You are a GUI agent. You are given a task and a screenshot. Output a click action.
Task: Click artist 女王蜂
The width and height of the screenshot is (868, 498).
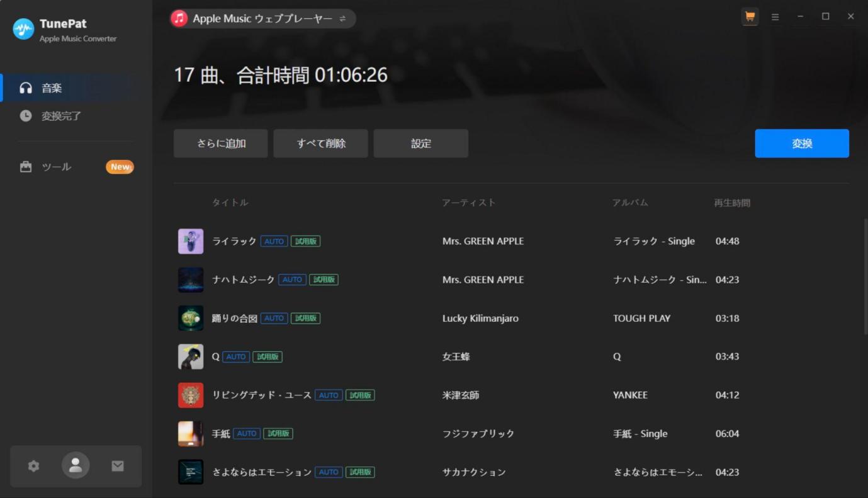[456, 356]
